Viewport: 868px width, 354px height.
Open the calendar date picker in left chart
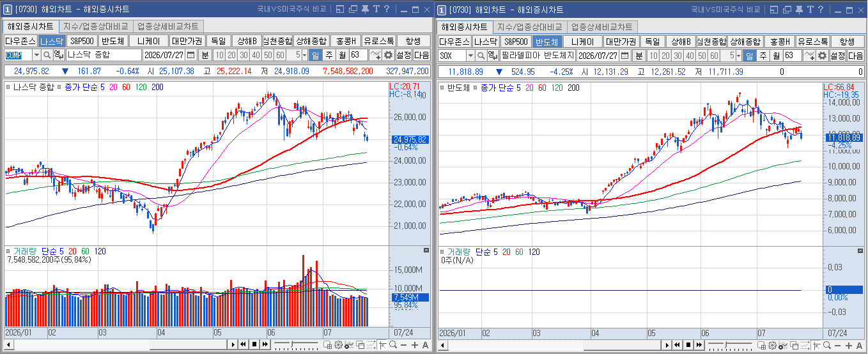190,55
